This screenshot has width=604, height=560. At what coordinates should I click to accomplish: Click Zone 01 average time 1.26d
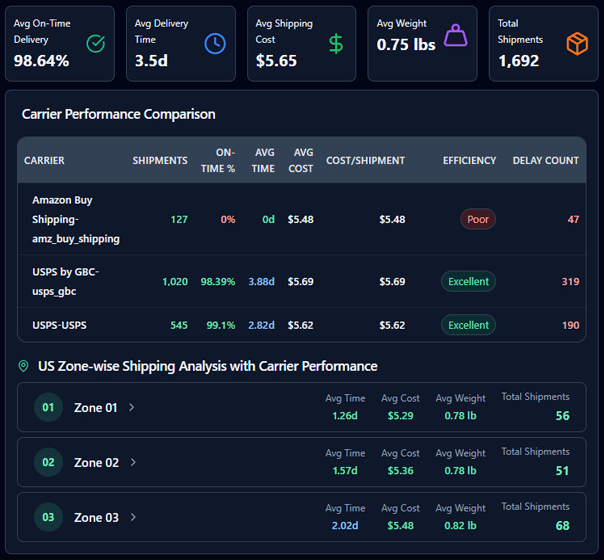tap(345, 416)
